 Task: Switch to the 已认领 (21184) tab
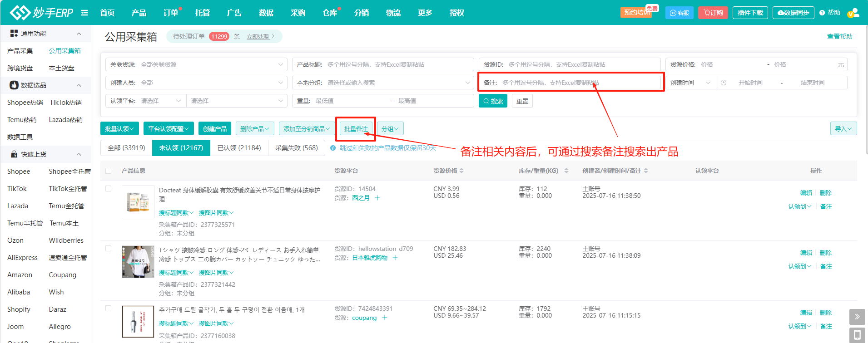[x=239, y=148]
